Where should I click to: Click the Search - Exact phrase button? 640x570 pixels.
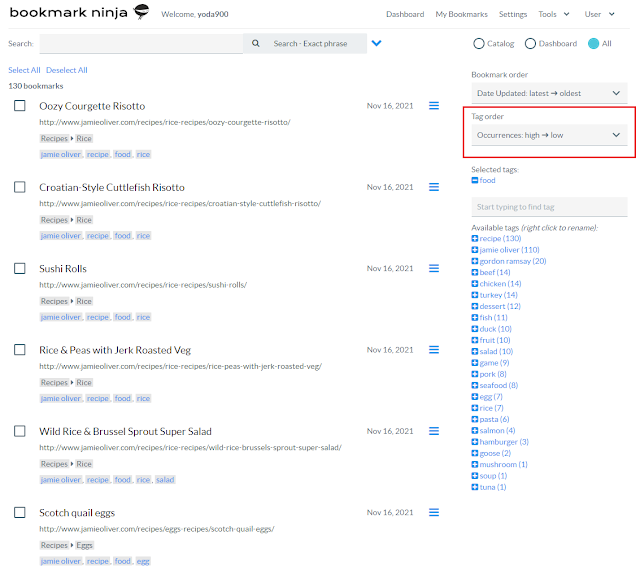click(x=305, y=43)
